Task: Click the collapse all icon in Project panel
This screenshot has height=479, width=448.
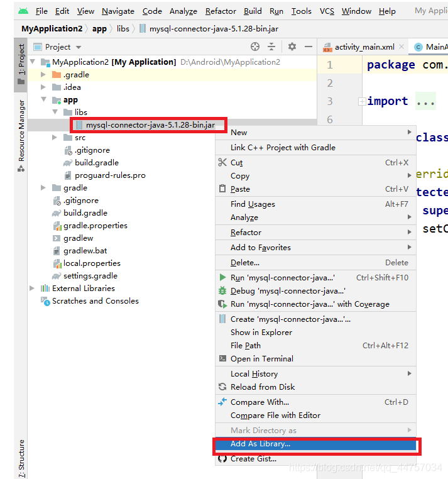Action: coord(271,47)
